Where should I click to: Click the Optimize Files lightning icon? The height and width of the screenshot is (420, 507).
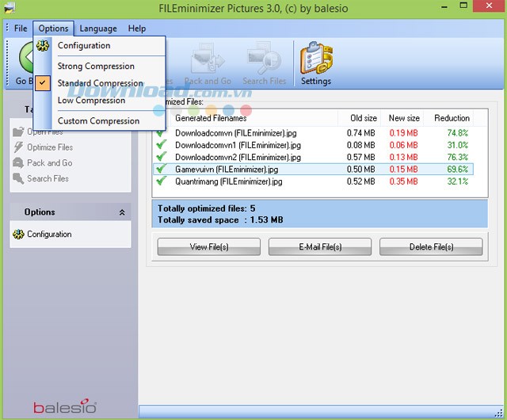18,147
